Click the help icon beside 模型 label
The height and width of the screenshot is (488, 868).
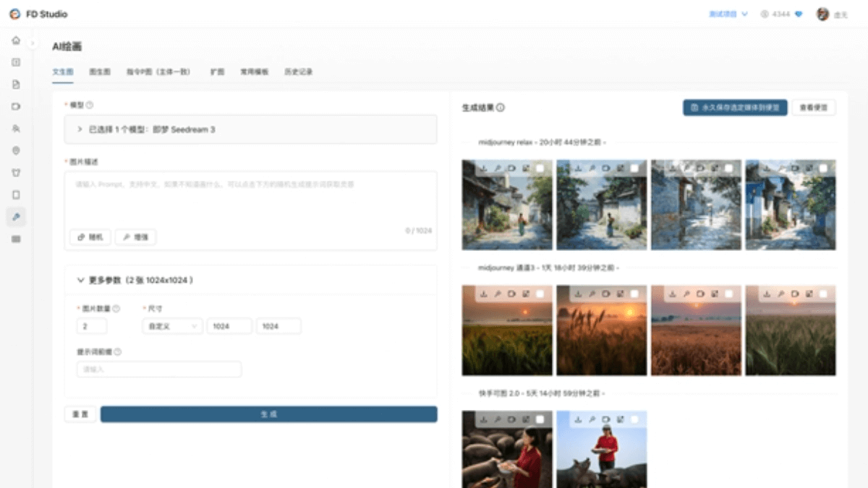(90, 105)
